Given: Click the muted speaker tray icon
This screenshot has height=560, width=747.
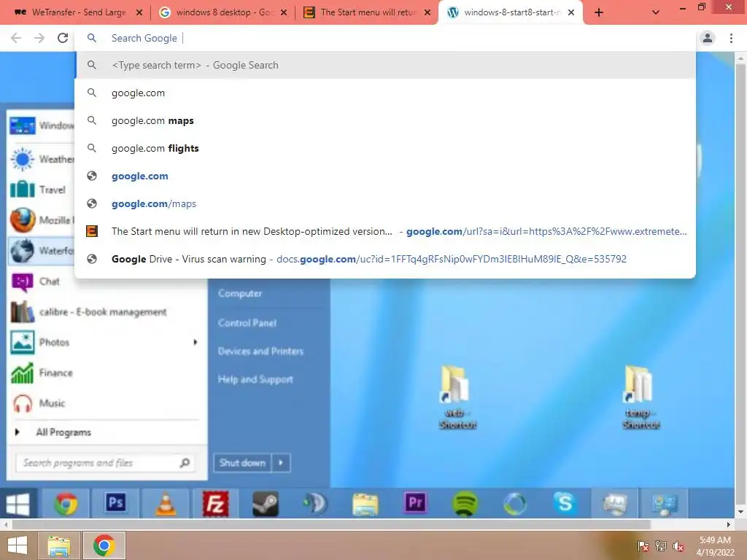Looking at the screenshot, I should pyautogui.click(x=678, y=546).
